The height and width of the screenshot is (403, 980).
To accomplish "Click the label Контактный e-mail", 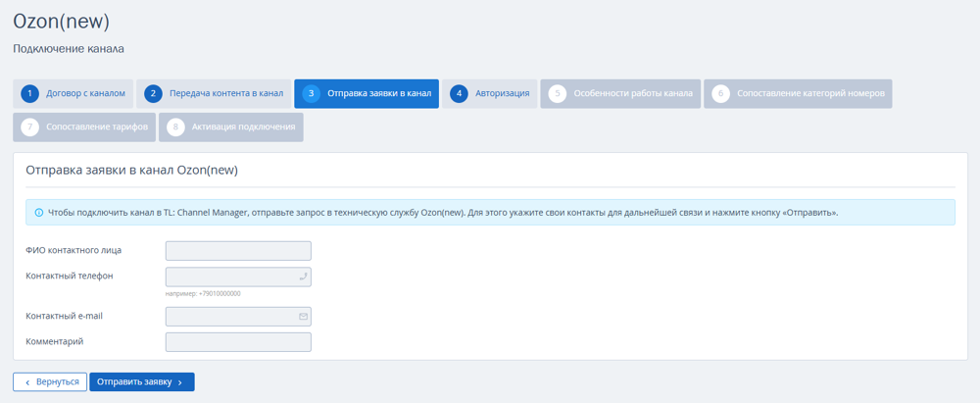I will pyautogui.click(x=65, y=316).
